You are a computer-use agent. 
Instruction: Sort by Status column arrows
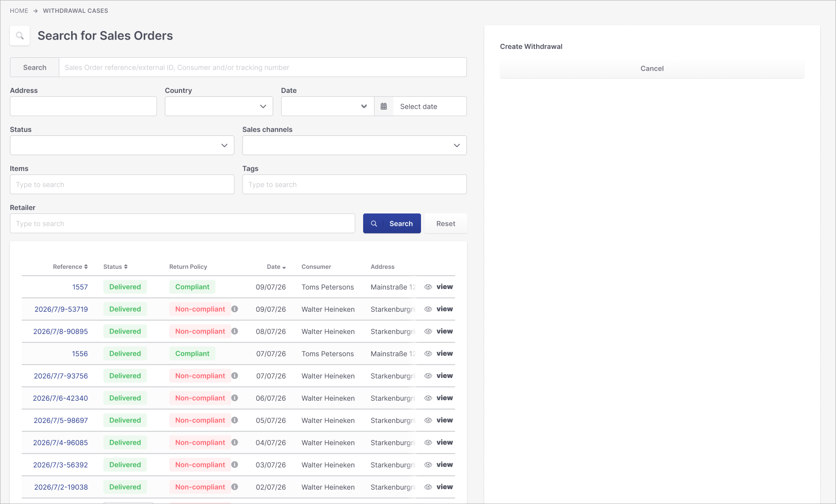[126, 267]
